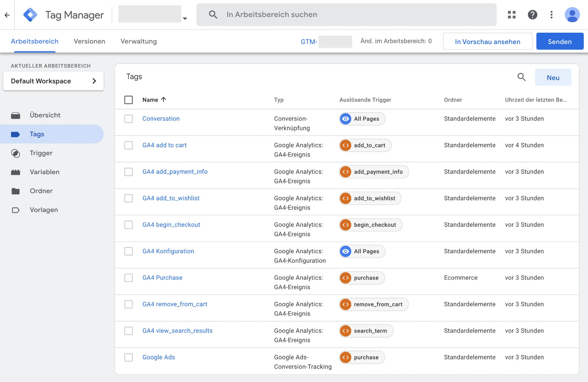Screen dimensions: 588x382
Task: Click the add_to_cart trigger chip
Action: 365,145
